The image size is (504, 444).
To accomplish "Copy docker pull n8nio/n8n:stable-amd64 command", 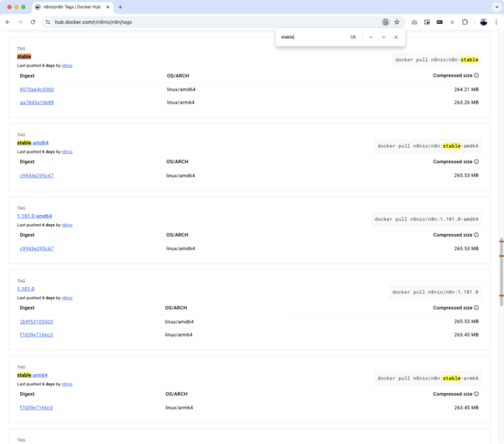I will (x=428, y=146).
